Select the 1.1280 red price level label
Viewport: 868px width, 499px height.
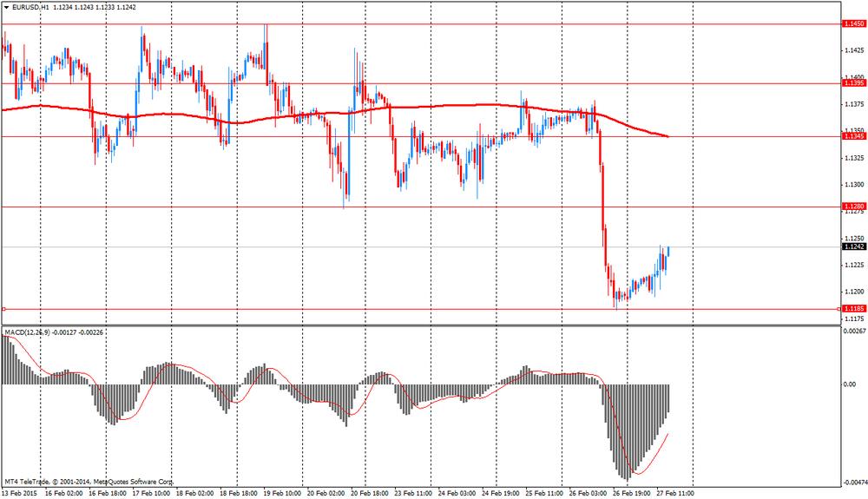click(853, 207)
